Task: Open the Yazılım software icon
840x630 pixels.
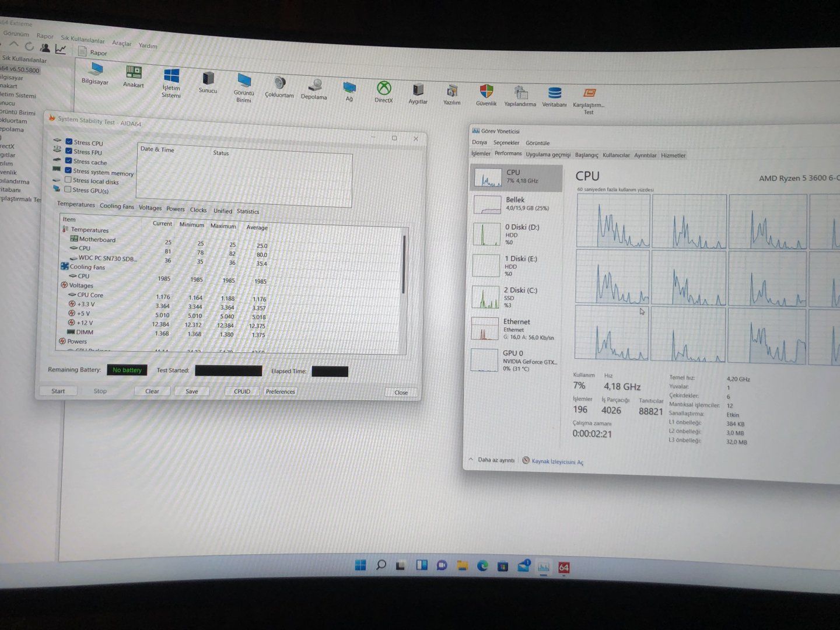Action: click(452, 95)
